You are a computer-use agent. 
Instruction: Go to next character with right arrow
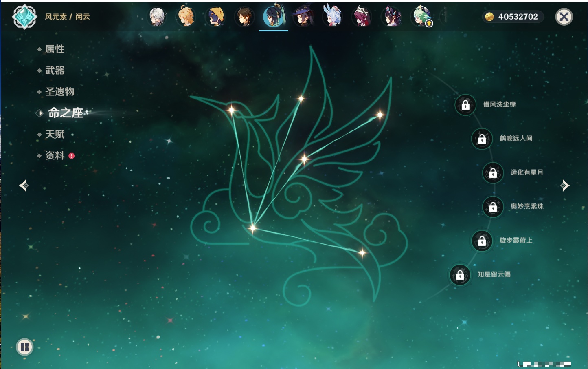tap(564, 186)
